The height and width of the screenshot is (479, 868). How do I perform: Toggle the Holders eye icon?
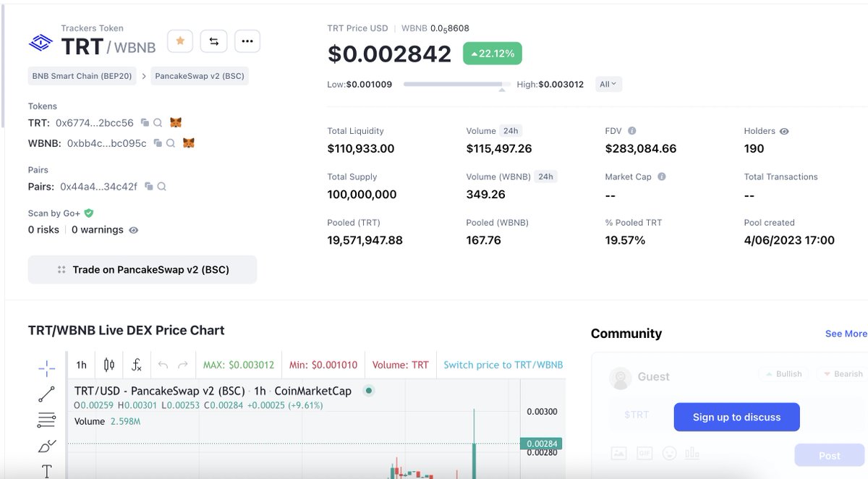pos(785,132)
